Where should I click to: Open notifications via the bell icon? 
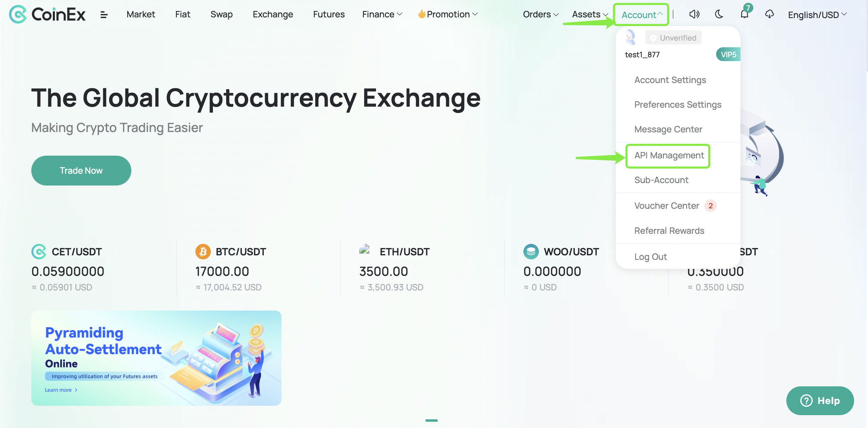744,15
